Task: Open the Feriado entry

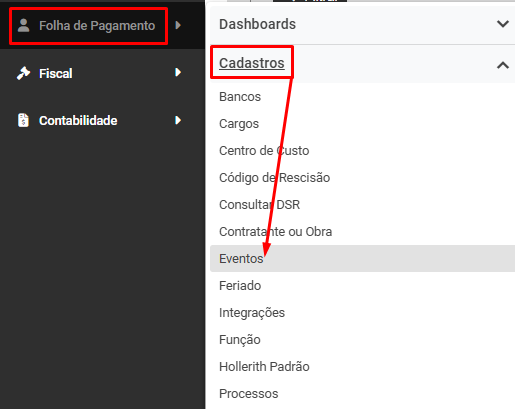Action: pos(240,286)
